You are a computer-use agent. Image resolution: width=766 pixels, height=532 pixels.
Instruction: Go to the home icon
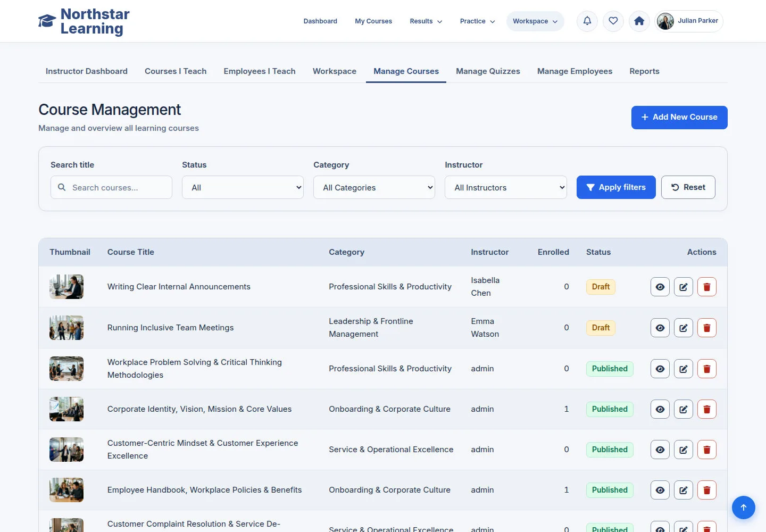[639, 21]
